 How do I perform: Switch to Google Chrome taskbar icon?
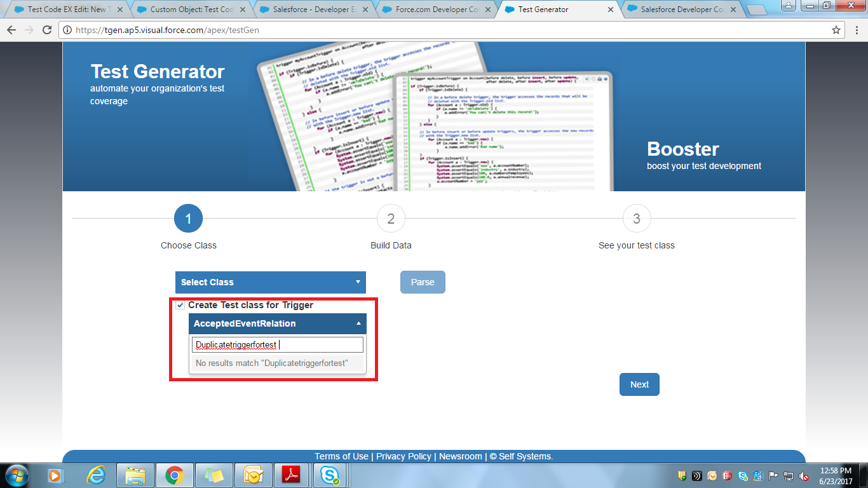coord(174,475)
